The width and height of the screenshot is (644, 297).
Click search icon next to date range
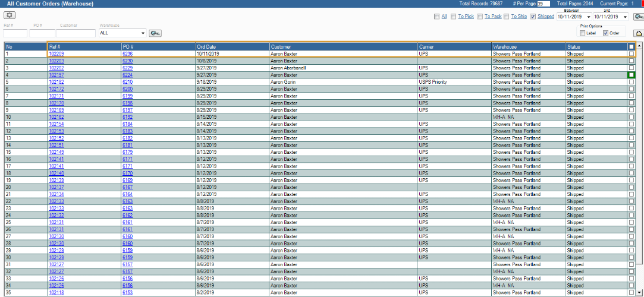coord(639,17)
